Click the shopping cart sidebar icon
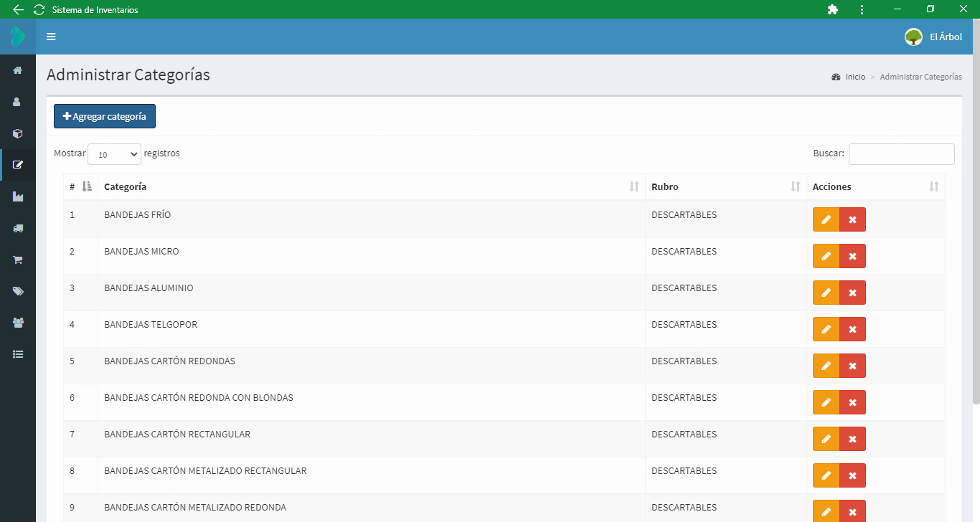 (x=18, y=260)
